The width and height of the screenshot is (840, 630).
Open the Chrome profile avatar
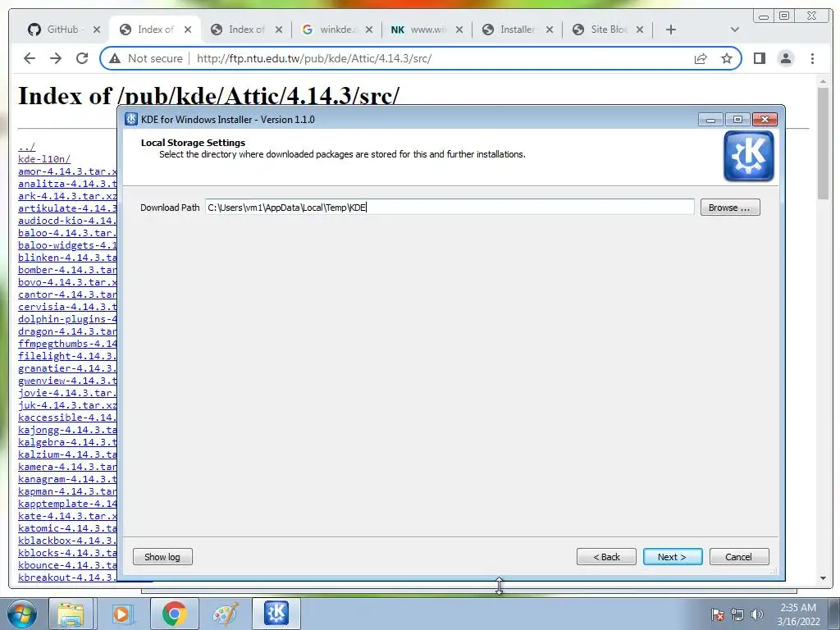(786, 58)
